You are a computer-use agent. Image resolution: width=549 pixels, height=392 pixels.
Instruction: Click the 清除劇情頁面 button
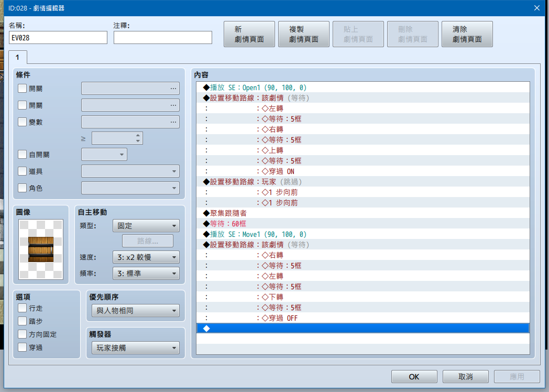click(467, 34)
